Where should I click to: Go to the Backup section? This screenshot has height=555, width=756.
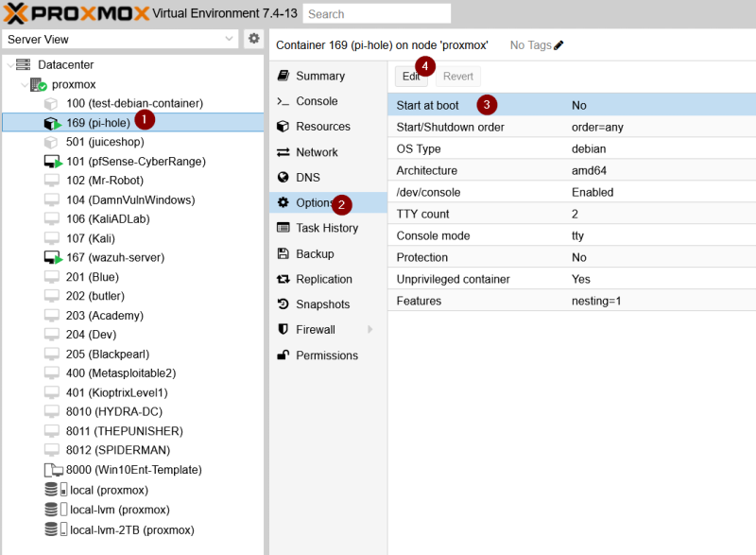coord(315,253)
